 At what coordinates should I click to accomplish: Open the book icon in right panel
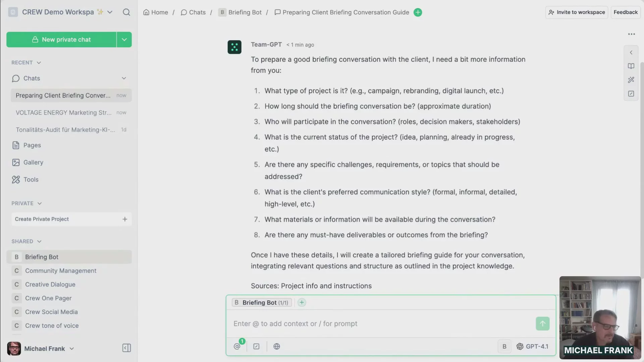pos(631,66)
